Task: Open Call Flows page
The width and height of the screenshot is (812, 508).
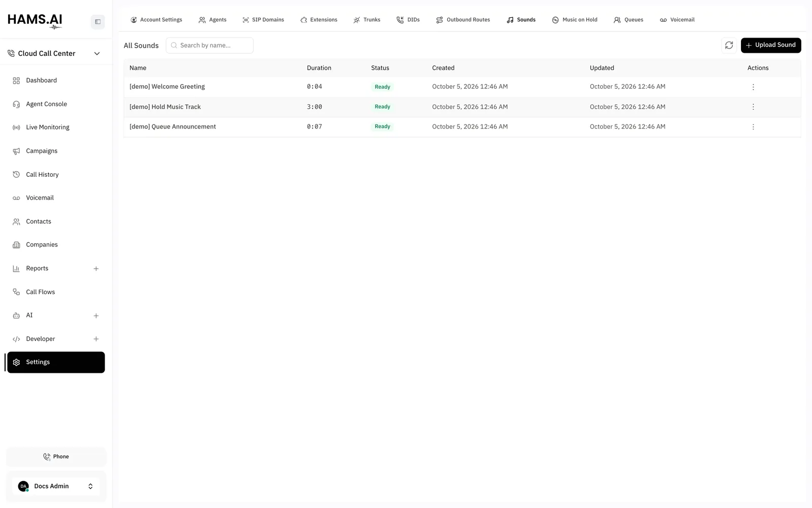Action: [x=56, y=292]
